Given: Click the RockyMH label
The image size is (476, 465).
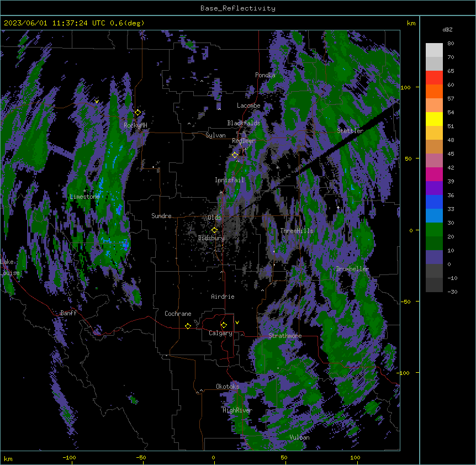Looking at the screenshot, I should [135, 125].
